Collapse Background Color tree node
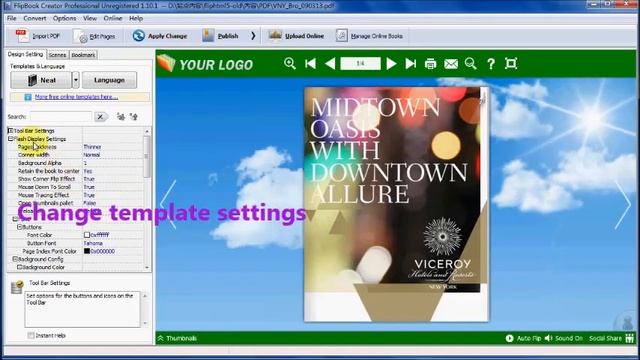 pos(19,267)
